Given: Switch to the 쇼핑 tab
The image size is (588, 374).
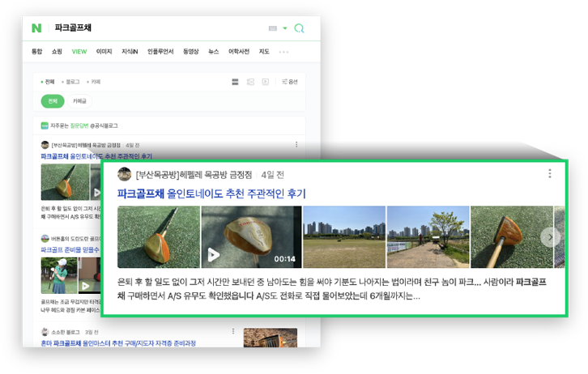Looking at the screenshot, I should click(57, 52).
